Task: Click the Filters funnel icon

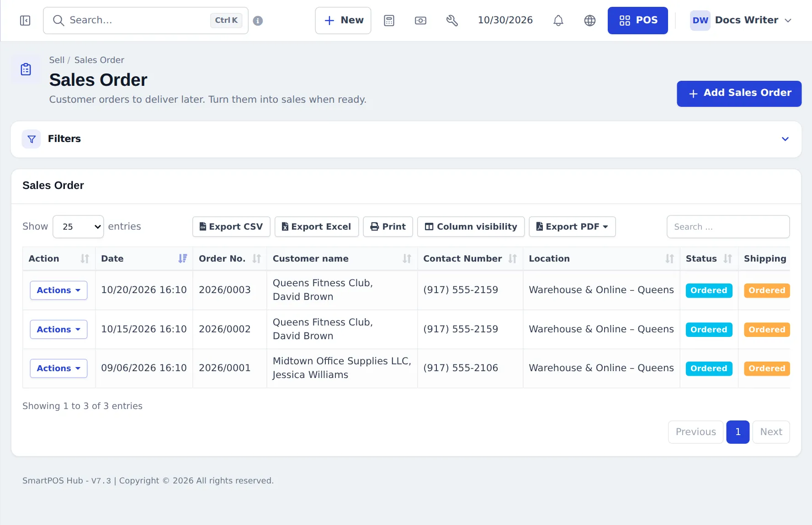Action: point(32,139)
